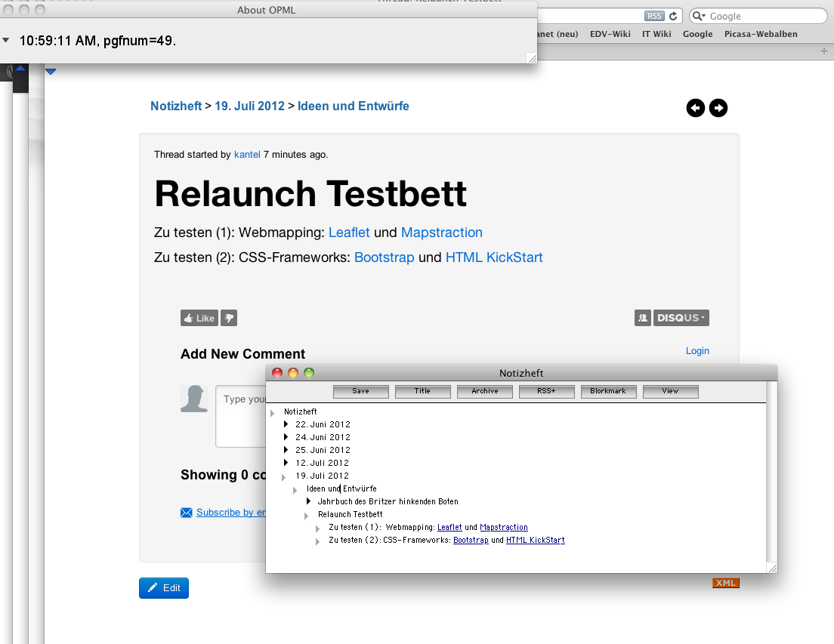
Task: Click the Title button in Notizheft
Action: (422, 392)
